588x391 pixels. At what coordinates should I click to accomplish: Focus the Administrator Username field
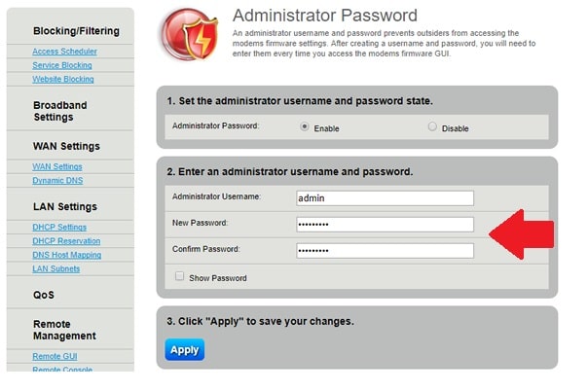(384, 197)
